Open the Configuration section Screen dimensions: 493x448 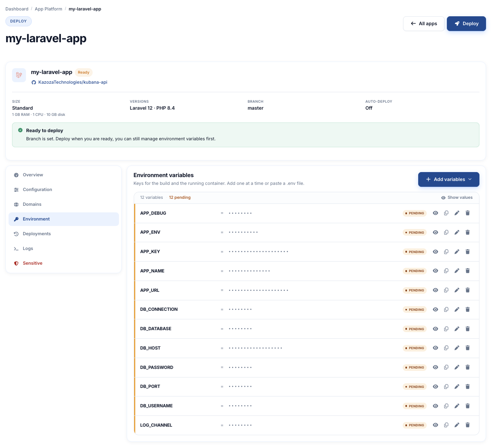coord(64,190)
